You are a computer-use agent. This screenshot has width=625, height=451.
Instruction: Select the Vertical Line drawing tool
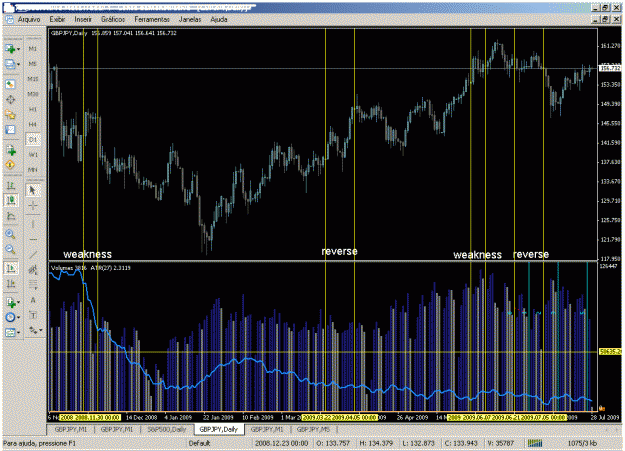(x=33, y=225)
